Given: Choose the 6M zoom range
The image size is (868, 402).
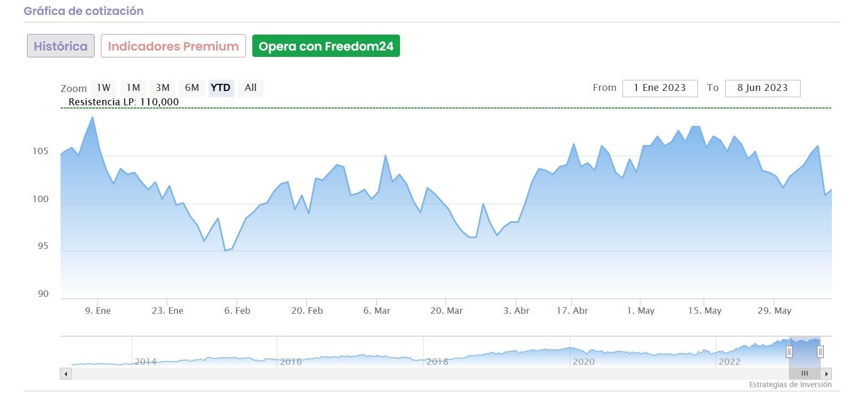Looking at the screenshot, I should 192,88.
